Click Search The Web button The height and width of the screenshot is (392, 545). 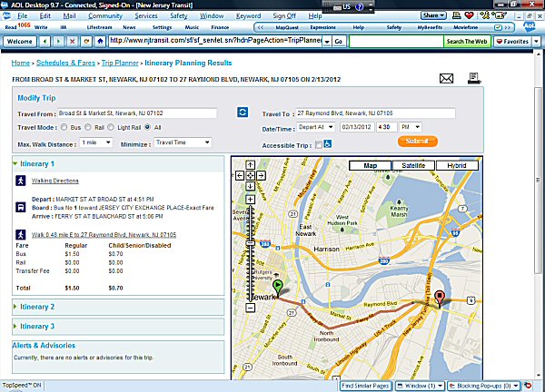pyautogui.click(x=467, y=42)
